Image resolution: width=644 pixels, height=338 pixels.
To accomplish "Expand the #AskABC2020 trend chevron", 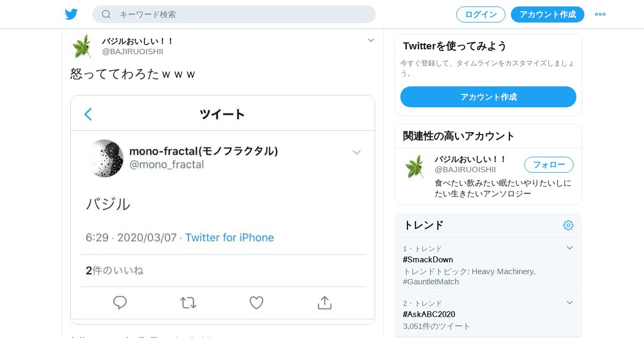I will 569,303.
